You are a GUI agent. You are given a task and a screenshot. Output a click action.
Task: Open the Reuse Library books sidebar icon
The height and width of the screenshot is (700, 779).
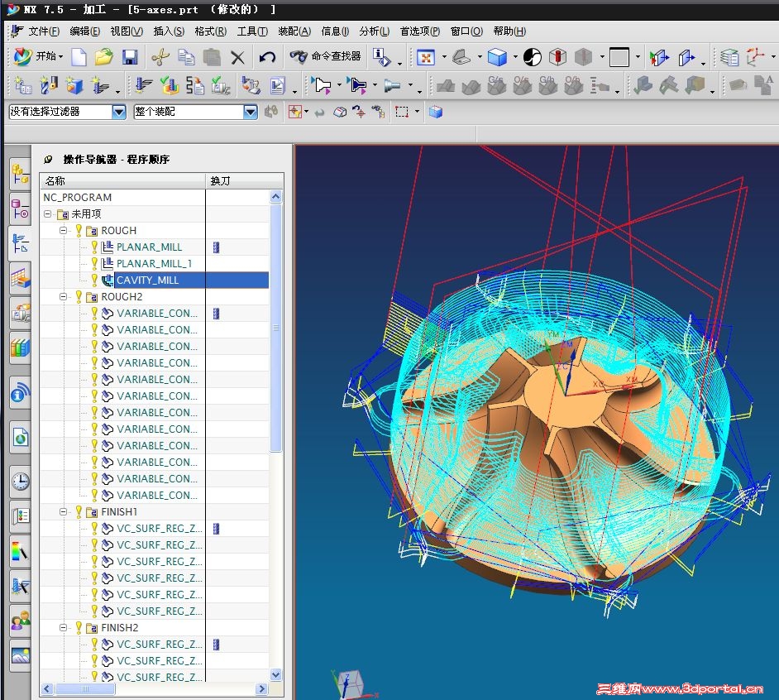pos(20,348)
